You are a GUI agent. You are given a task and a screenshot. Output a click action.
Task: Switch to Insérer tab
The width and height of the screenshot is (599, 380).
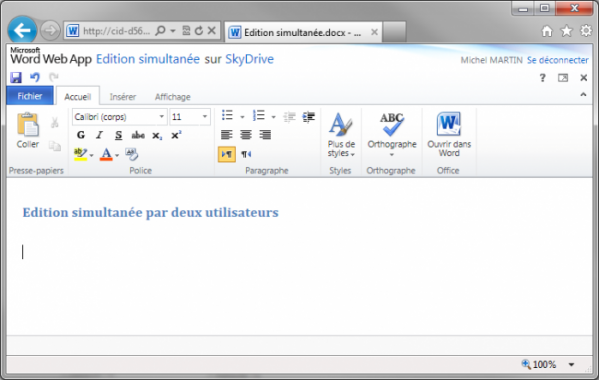pos(123,97)
